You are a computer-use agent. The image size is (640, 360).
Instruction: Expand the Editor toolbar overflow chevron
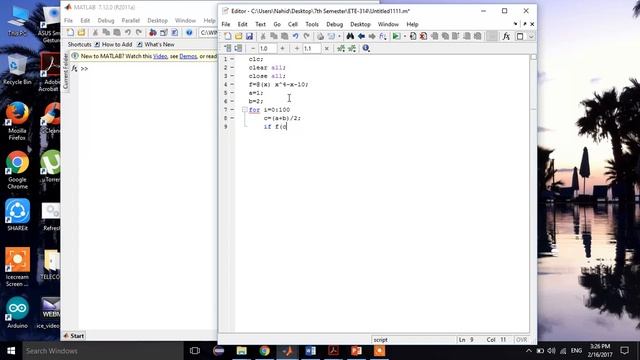coord(531,36)
